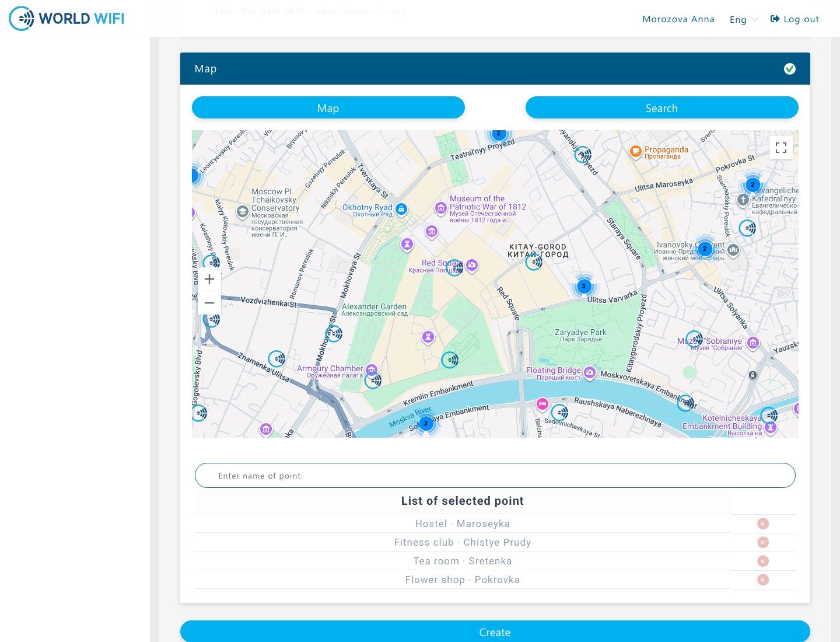Image resolution: width=840 pixels, height=642 pixels.
Task: Remove Tea room · Sretenka point
Action: 762,561
